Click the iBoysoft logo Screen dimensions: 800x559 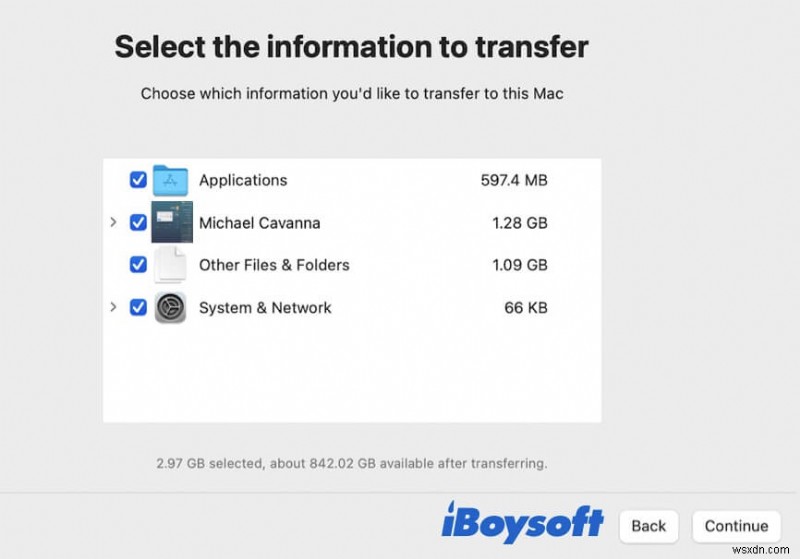(522, 523)
